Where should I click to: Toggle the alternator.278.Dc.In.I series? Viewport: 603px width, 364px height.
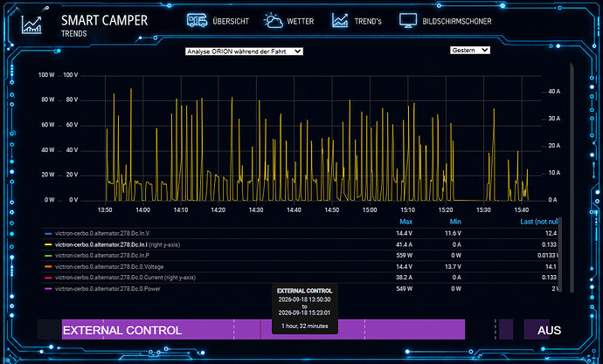click(117, 244)
